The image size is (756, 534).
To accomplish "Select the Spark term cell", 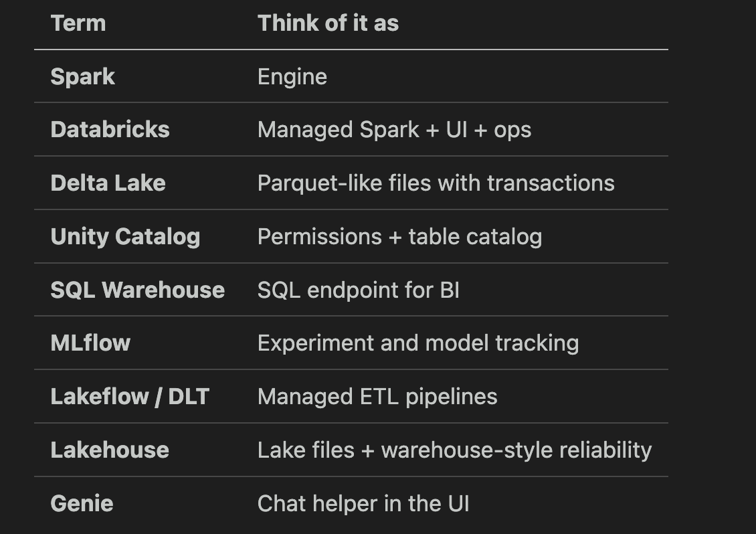I will click(82, 77).
